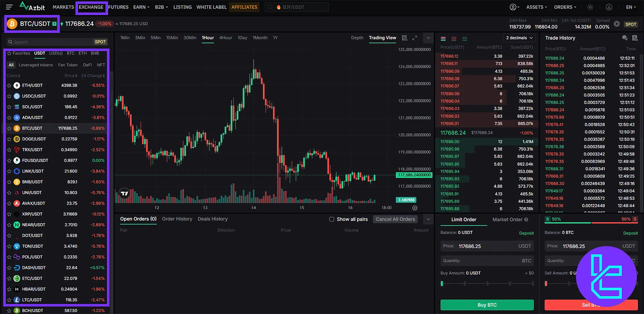This screenshot has height=314, width=644.
Task: Switch chart to Depth view
Action: [x=357, y=38]
